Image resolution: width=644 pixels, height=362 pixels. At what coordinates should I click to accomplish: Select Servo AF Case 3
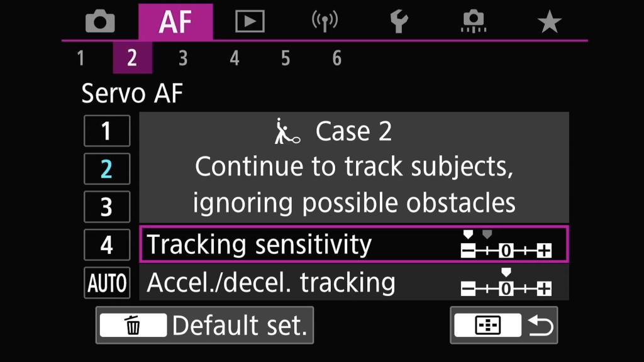107,207
